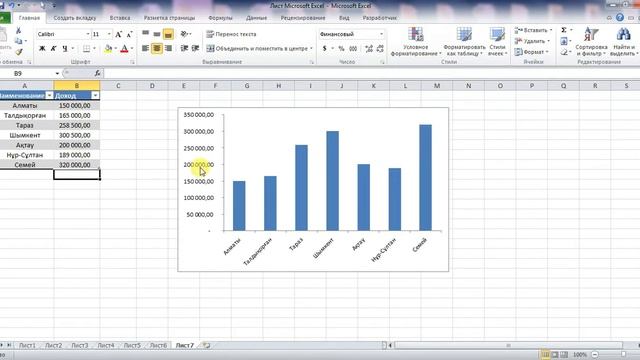Click the insert new sheet icon
Screen dimensions: 640x360
(207, 345)
